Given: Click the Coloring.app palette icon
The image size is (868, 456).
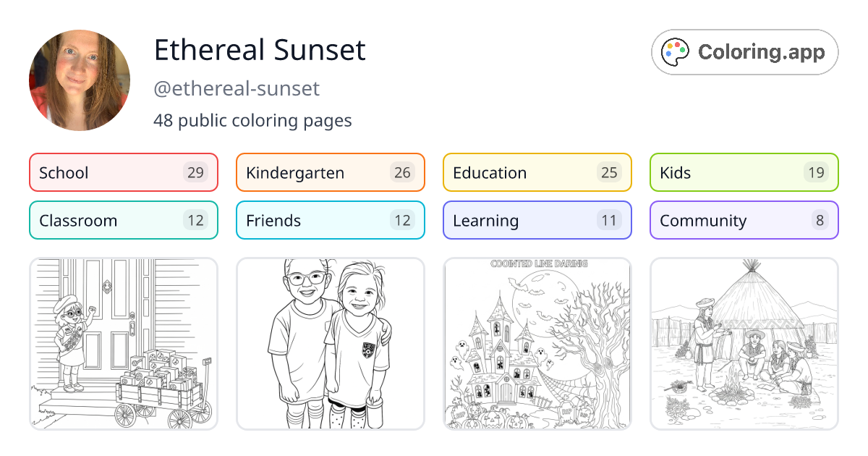Looking at the screenshot, I should coord(675,51).
